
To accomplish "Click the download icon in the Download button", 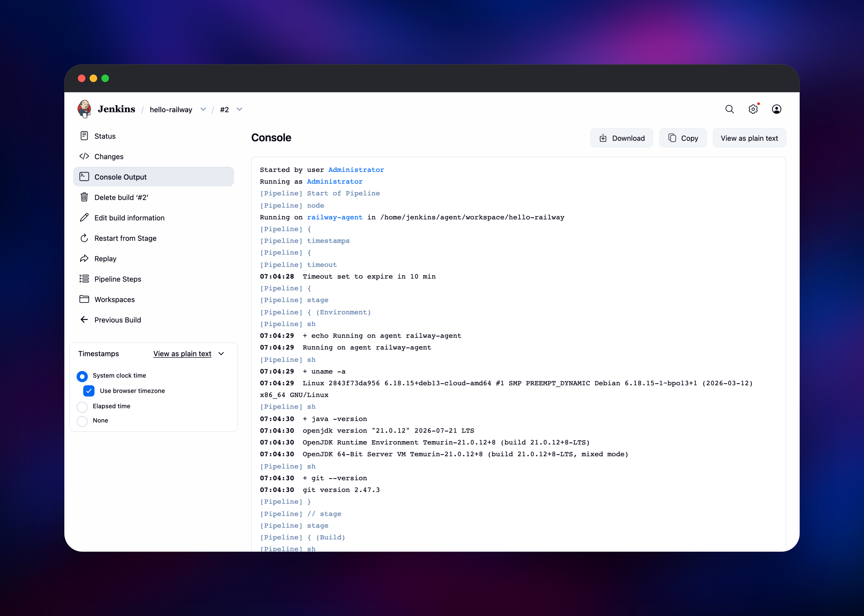I will point(603,138).
